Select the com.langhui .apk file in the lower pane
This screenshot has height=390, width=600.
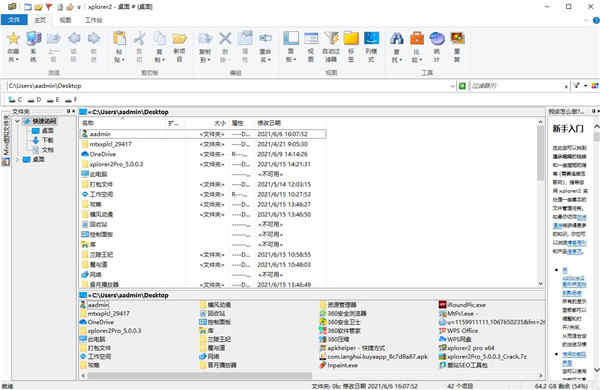click(x=374, y=356)
